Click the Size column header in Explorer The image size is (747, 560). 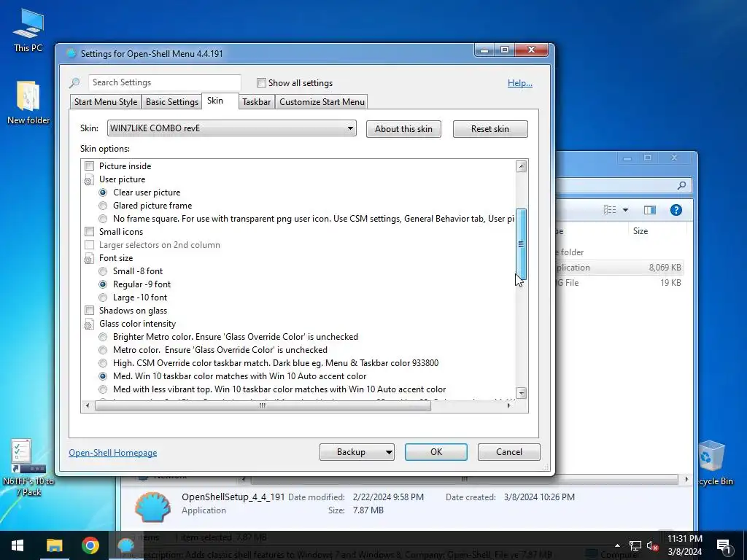click(640, 231)
